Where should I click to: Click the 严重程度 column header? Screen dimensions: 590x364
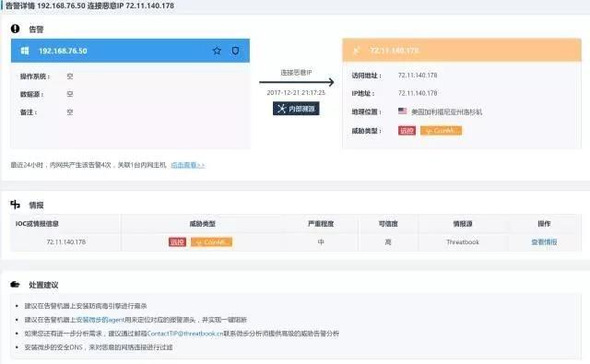point(321,224)
